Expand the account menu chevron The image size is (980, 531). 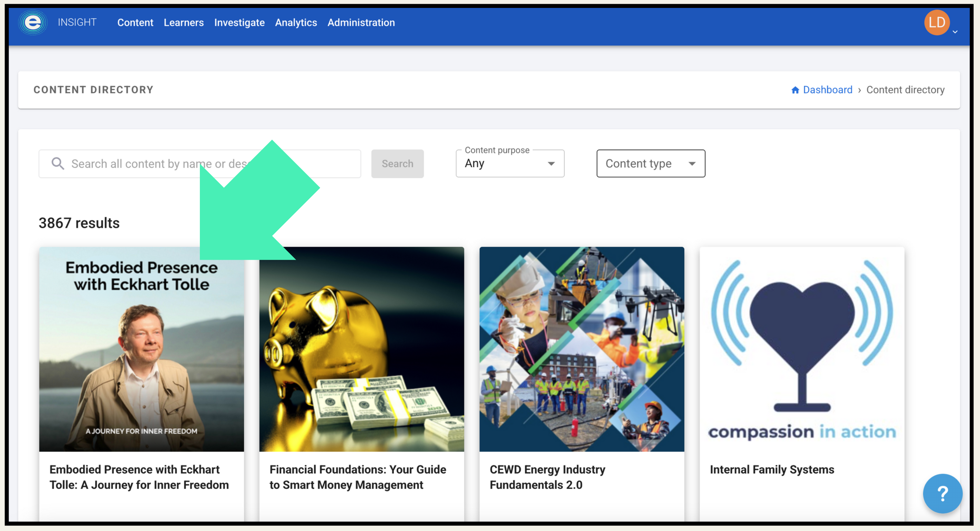[955, 32]
